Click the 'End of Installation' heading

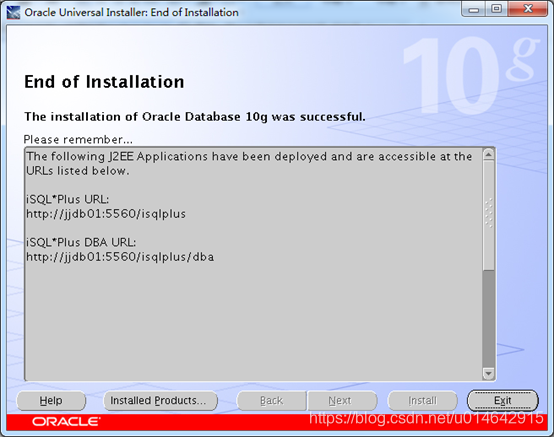point(104,82)
